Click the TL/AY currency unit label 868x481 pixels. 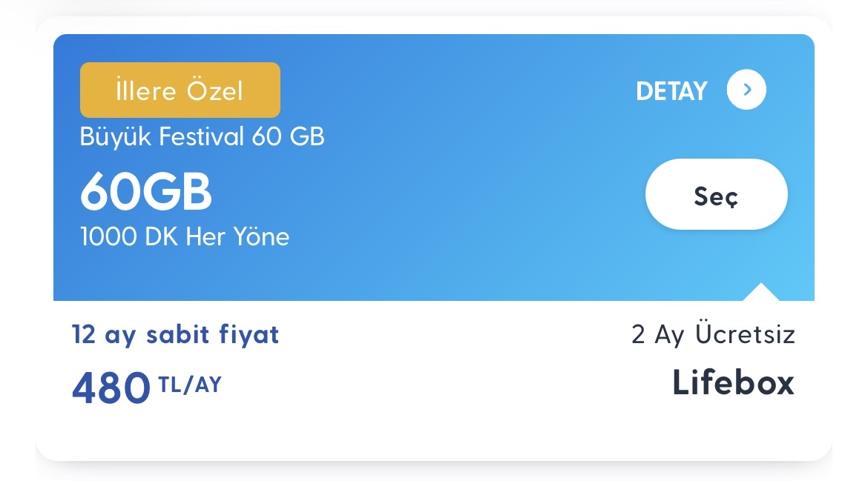(190, 385)
